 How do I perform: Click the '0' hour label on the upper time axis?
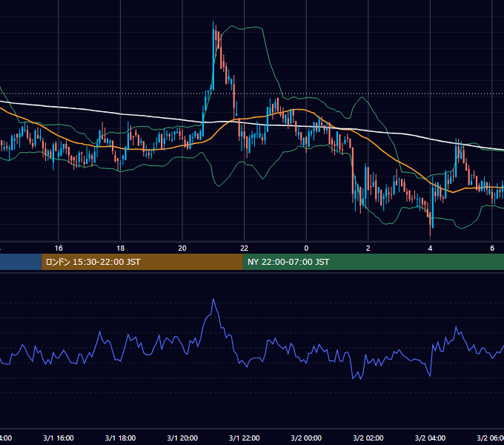point(306,248)
